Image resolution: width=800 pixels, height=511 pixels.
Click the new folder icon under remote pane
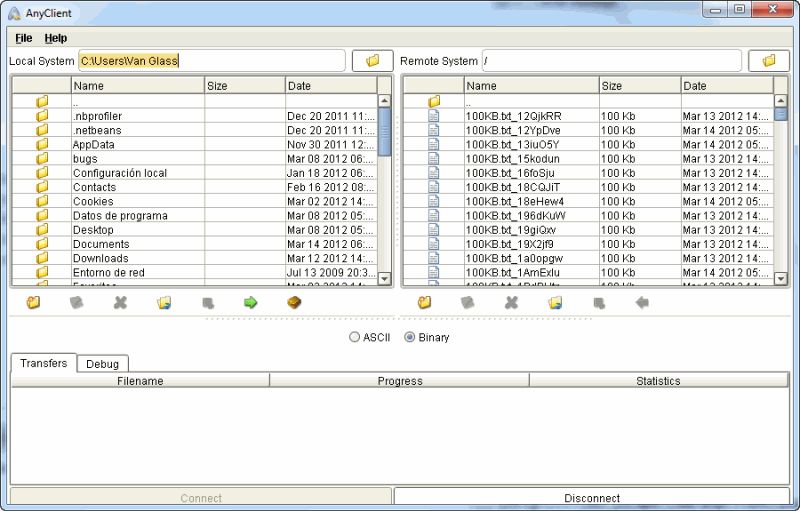(x=424, y=302)
